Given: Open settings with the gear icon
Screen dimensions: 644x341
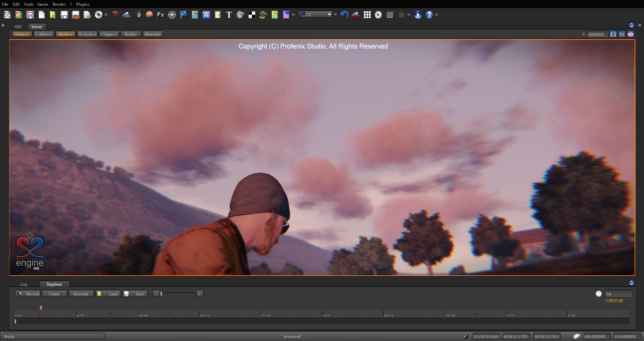Looking at the screenshot, I should pyautogui.click(x=378, y=15).
